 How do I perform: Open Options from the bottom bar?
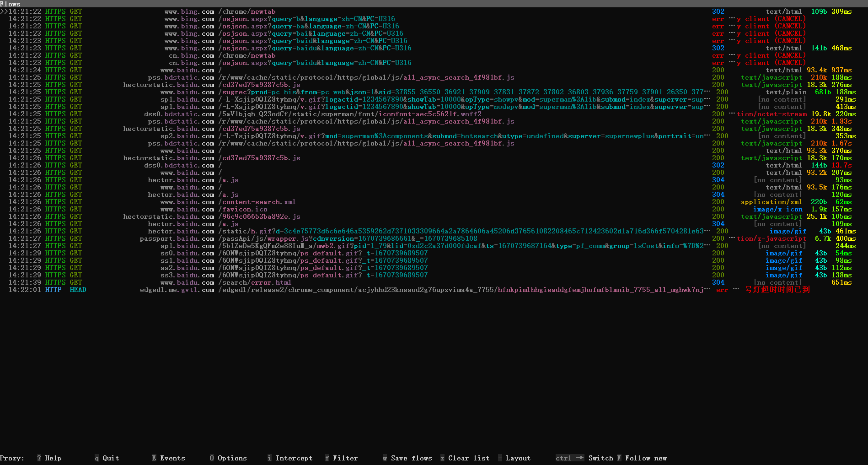click(x=228, y=458)
